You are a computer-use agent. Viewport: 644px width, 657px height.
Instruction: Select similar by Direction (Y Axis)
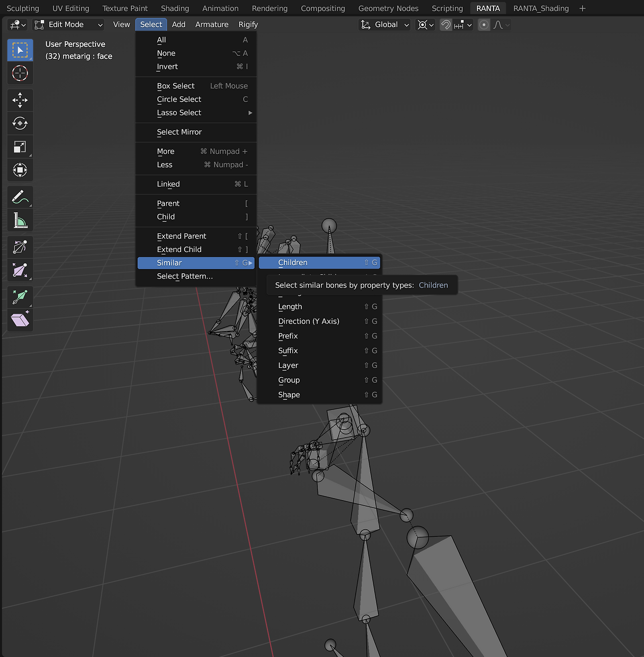(x=319, y=321)
